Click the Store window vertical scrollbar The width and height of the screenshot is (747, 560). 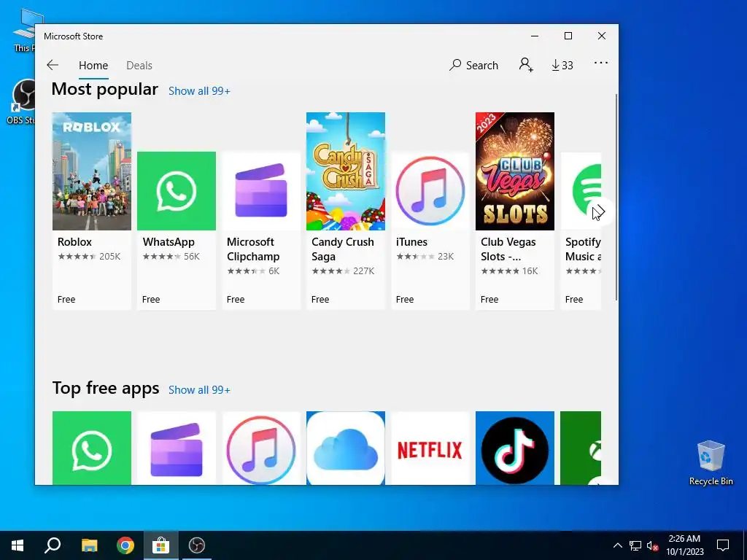pyautogui.click(x=616, y=197)
